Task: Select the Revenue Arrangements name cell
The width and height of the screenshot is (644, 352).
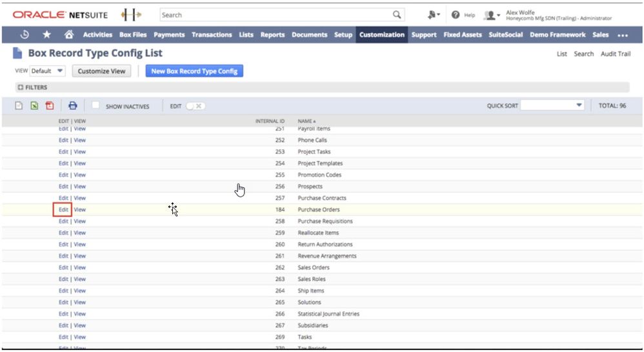Action: point(327,256)
